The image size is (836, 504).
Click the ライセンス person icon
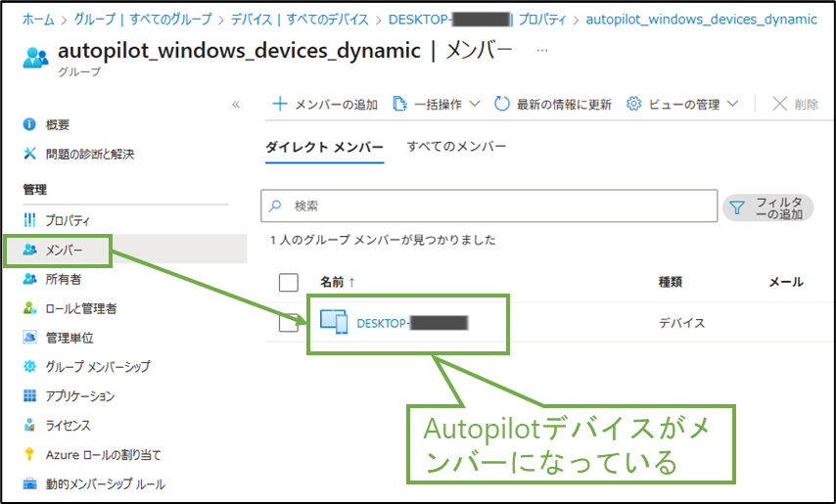coord(29,425)
